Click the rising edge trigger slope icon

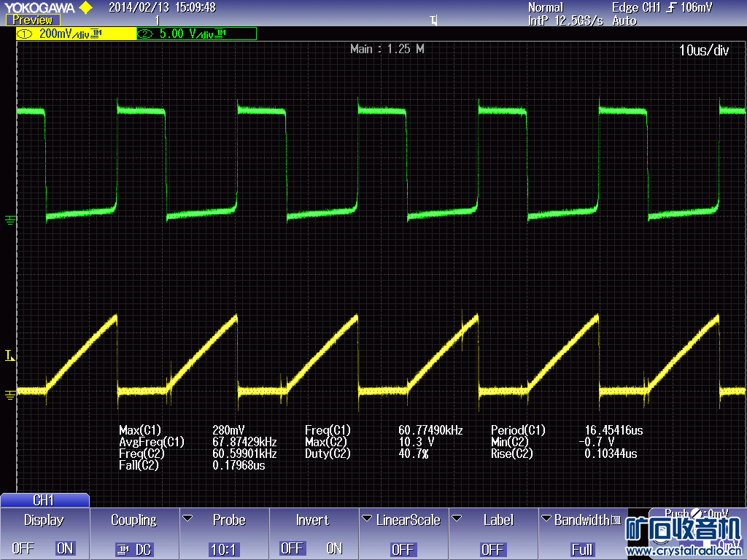tap(670, 8)
